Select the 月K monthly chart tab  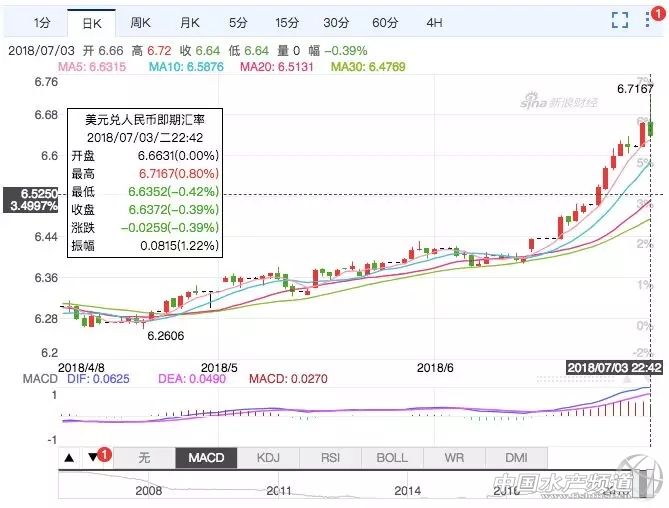click(190, 22)
